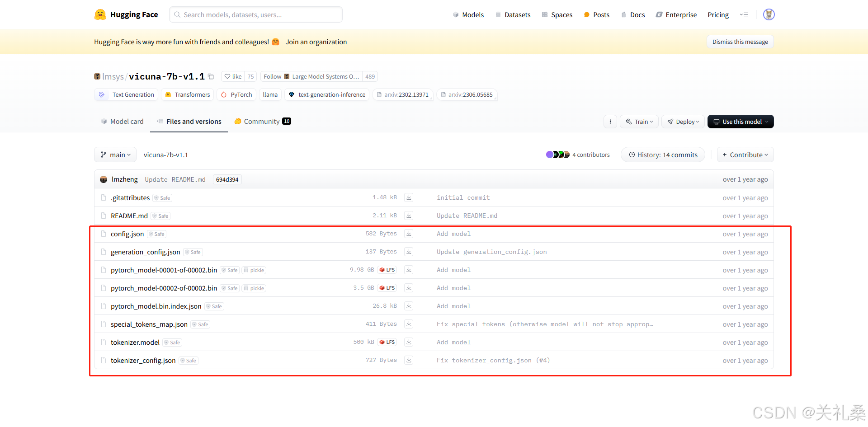Open the Contribute dropdown
Viewport: 868px width, 427px height.
(745, 155)
